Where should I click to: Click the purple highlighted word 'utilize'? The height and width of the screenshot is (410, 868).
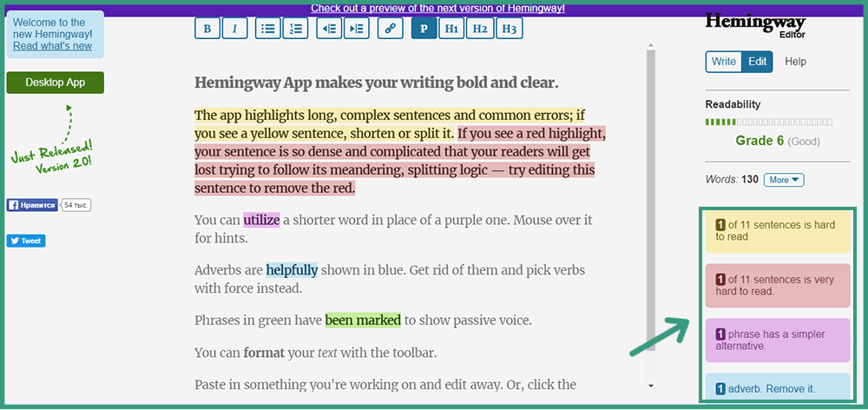(261, 220)
